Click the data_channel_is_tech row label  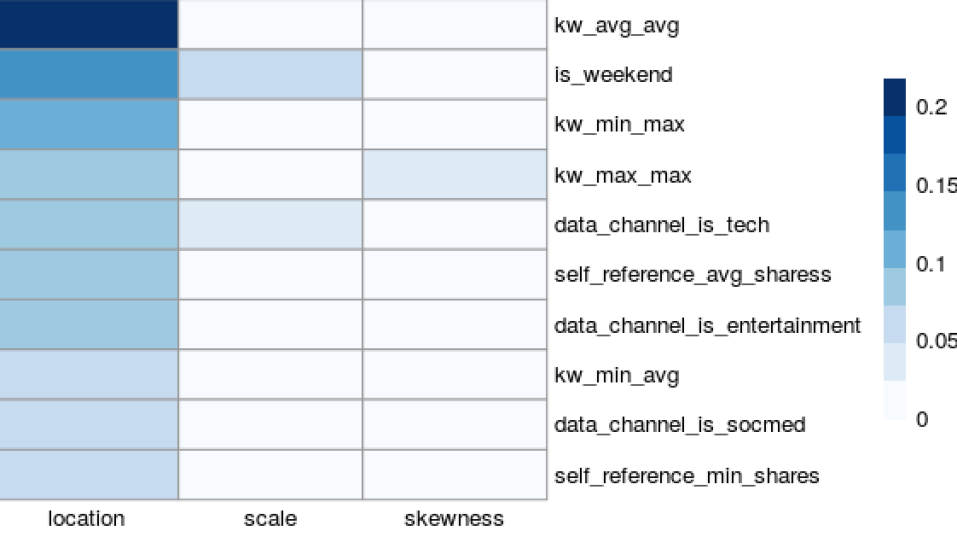tap(661, 225)
